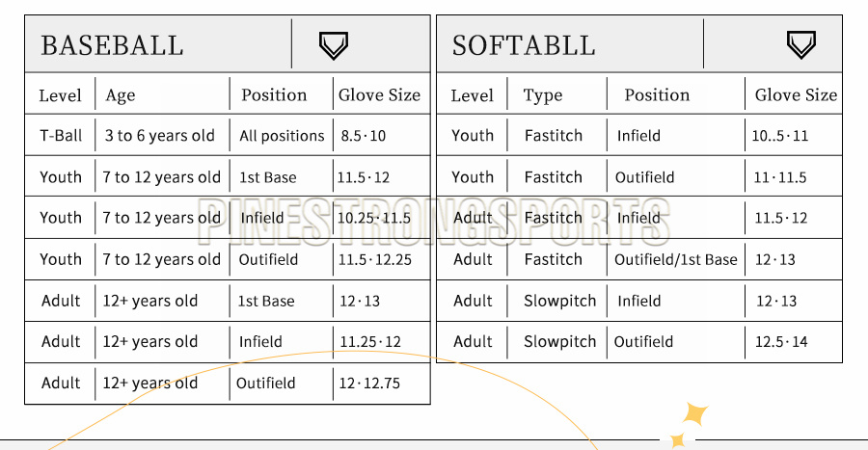Select the baseball Age column header
868x450 pixels.
[121, 95]
